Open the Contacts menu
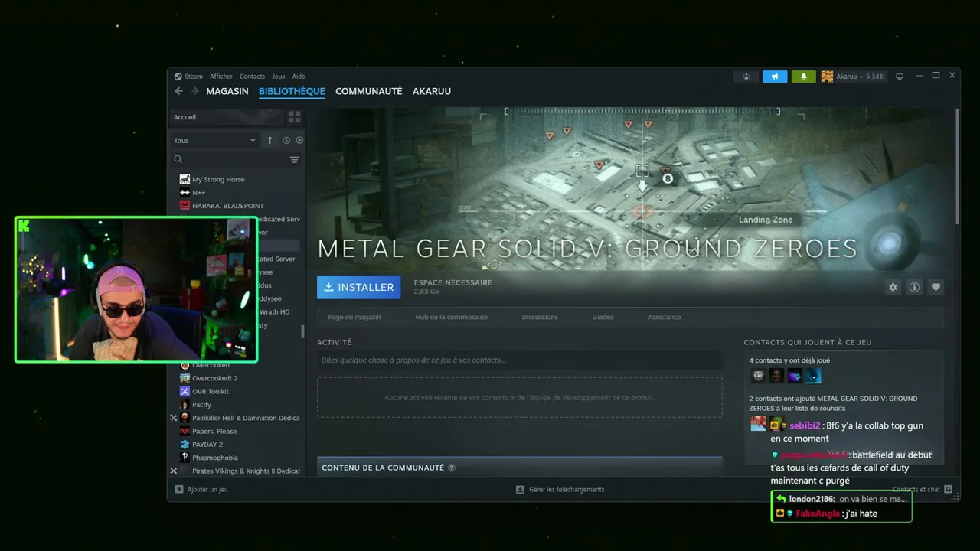Viewport: 980px width, 551px height. (252, 77)
